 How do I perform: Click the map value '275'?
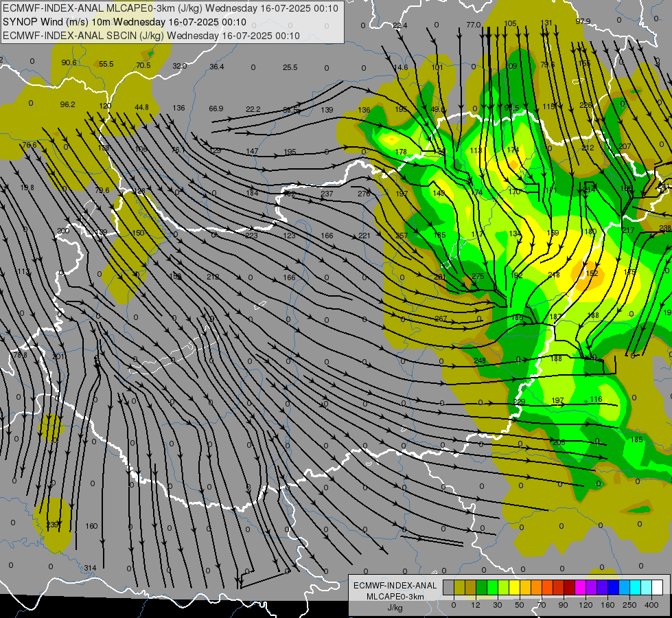click(x=478, y=276)
